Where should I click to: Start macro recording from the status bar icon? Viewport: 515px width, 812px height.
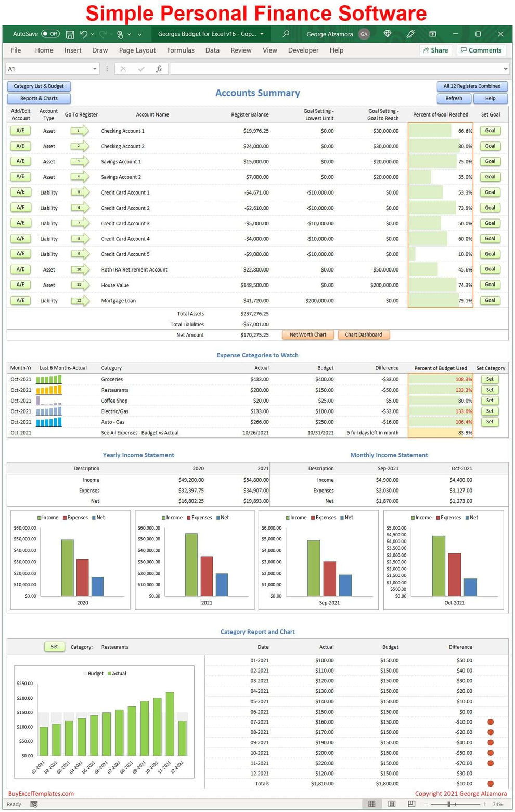tap(34, 804)
